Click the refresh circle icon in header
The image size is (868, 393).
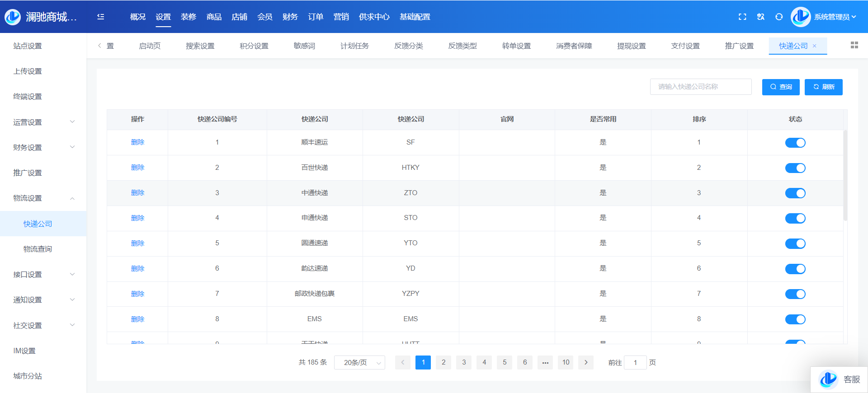779,17
